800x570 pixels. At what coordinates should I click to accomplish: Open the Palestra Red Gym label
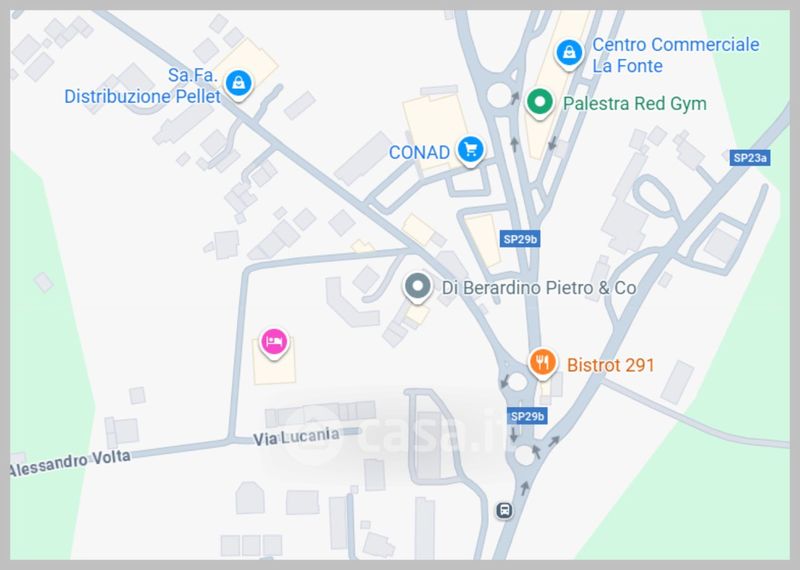(x=635, y=104)
